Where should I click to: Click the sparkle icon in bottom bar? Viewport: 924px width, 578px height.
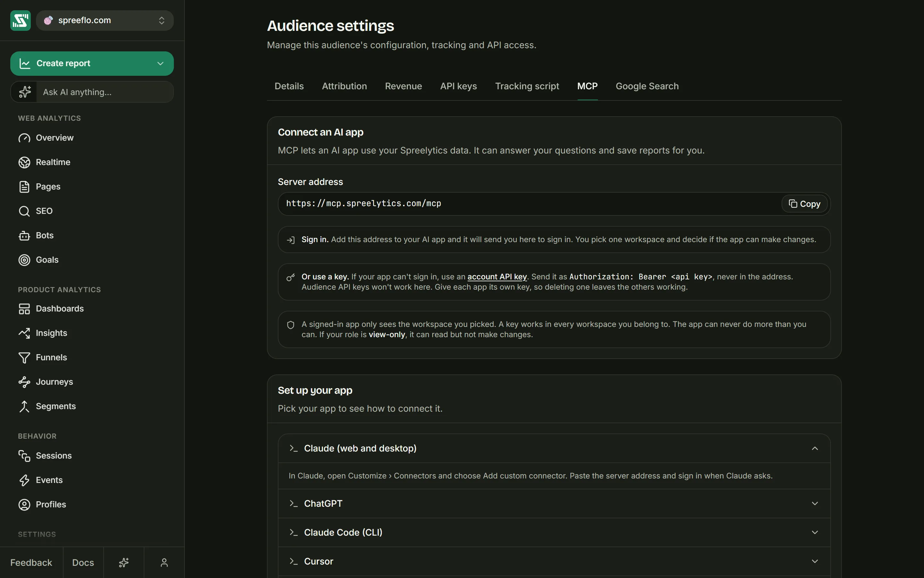tap(124, 563)
